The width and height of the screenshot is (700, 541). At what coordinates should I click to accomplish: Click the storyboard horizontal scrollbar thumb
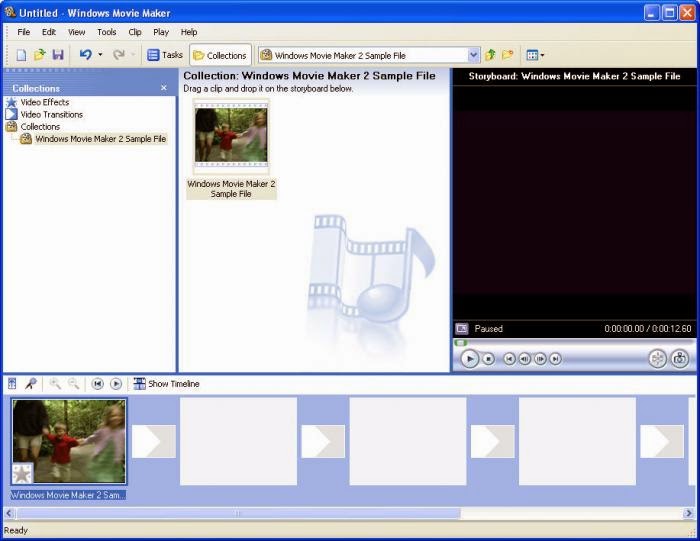tap(238, 513)
